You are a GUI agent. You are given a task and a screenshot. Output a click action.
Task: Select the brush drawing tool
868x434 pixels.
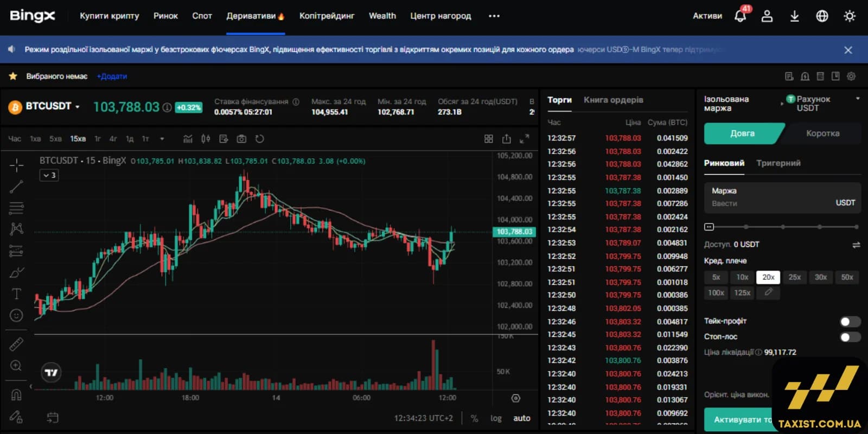coord(16,272)
